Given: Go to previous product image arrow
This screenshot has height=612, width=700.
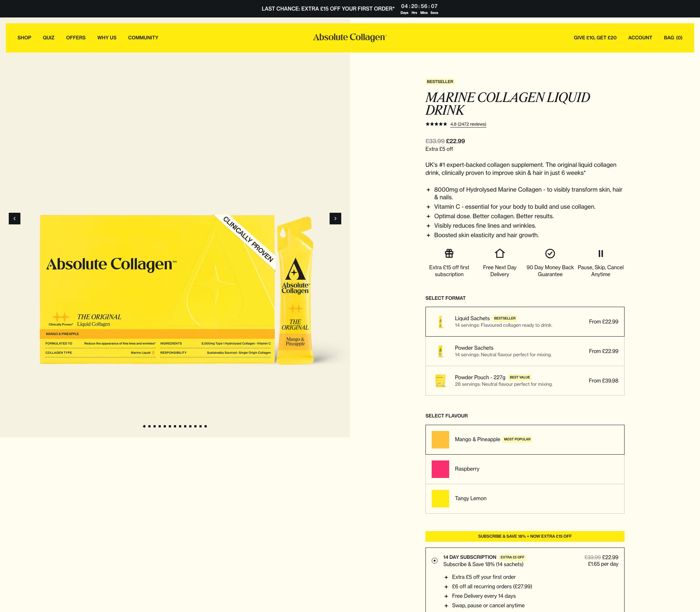Looking at the screenshot, I should point(15,219).
